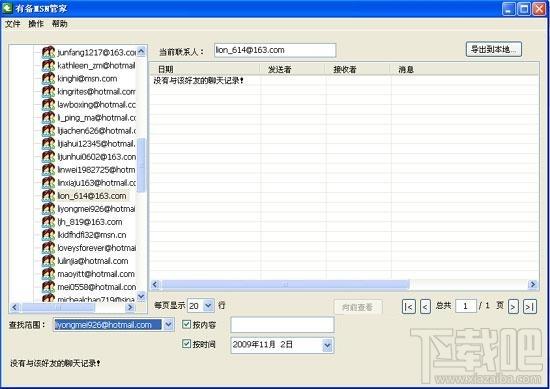Click the page number input field

[466, 307]
